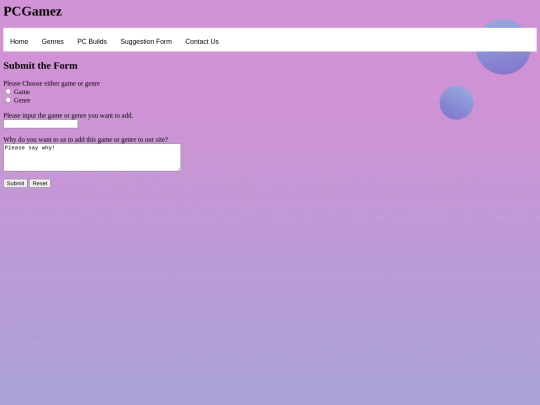Open the PC Builds nav item
The image size is (540, 405).
tap(92, 41)
